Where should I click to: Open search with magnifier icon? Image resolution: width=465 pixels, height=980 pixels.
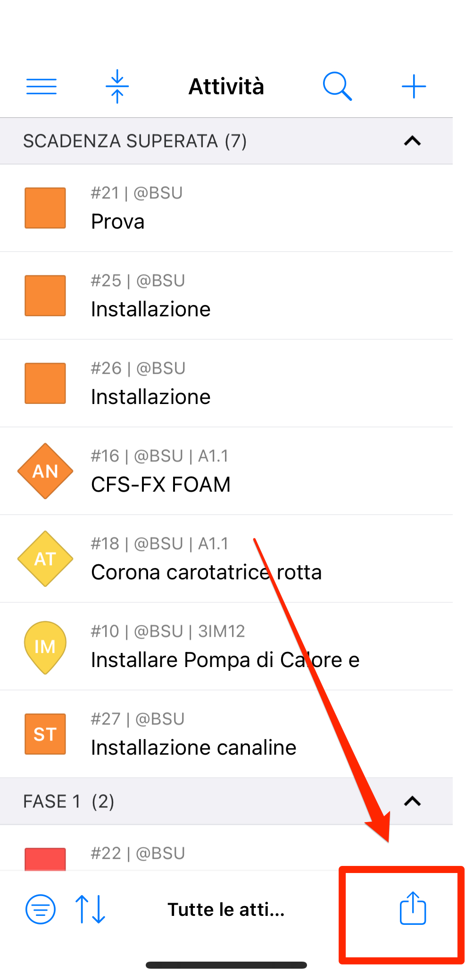click(x=337, y=86)
